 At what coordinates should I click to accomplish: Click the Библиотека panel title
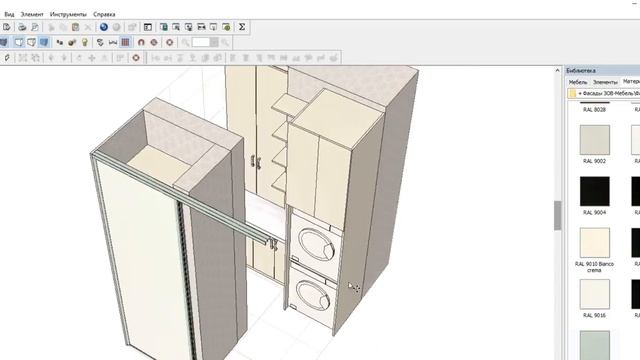coord(581,71)
